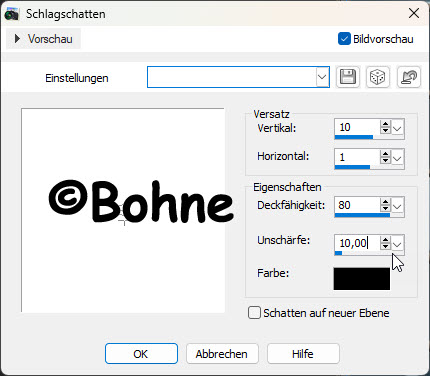
Task: Open the Deckfähigkeit value slider dropdown
Action: click(x=397, y=206)
